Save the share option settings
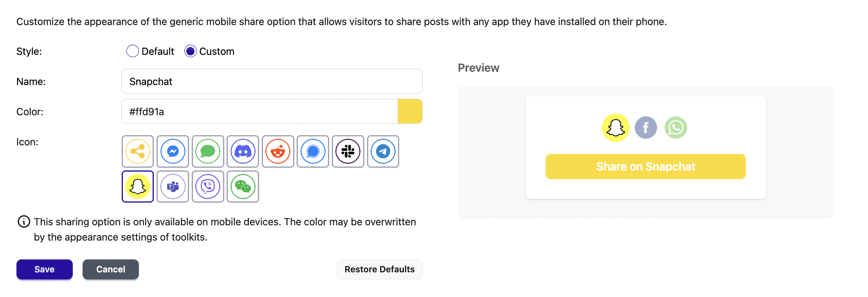 (x=45, y=269)
